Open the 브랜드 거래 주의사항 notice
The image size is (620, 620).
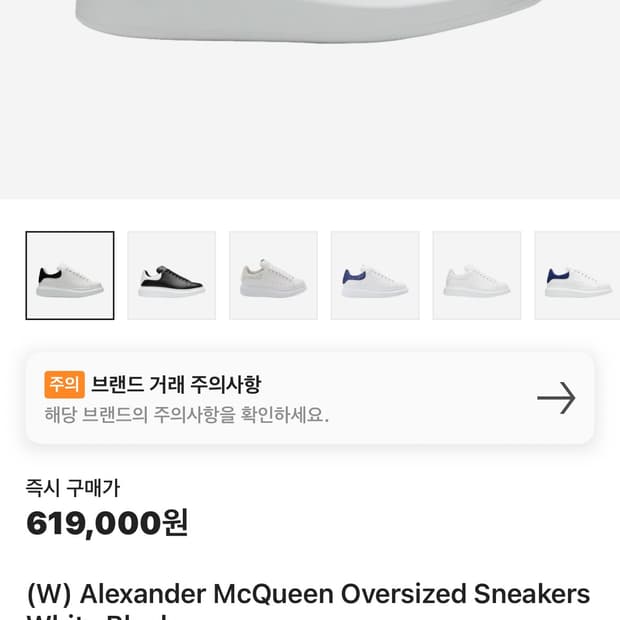[176, 384]
